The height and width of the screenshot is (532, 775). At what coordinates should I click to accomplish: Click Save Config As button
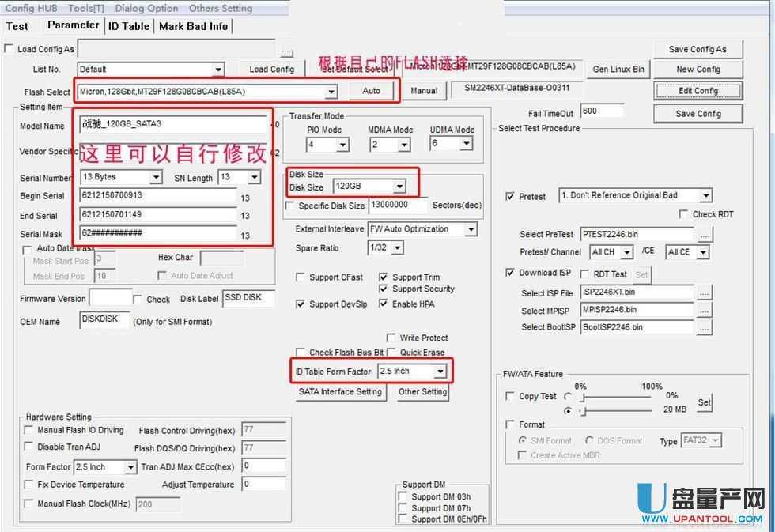[697, 49]
